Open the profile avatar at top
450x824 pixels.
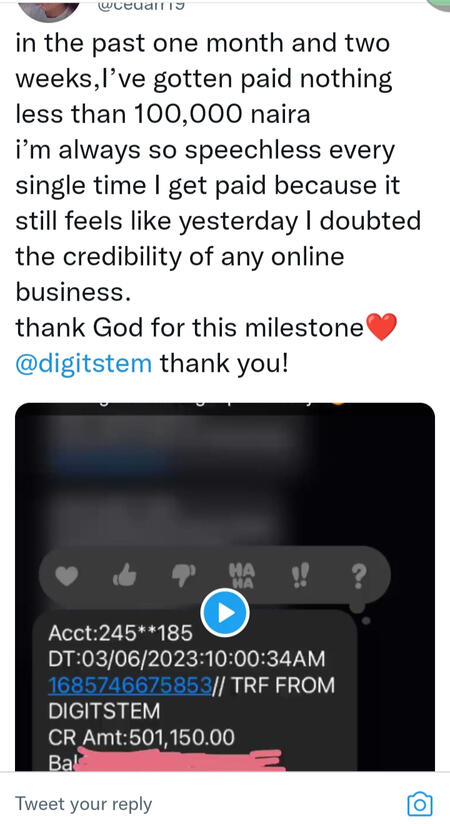point(49,9)
